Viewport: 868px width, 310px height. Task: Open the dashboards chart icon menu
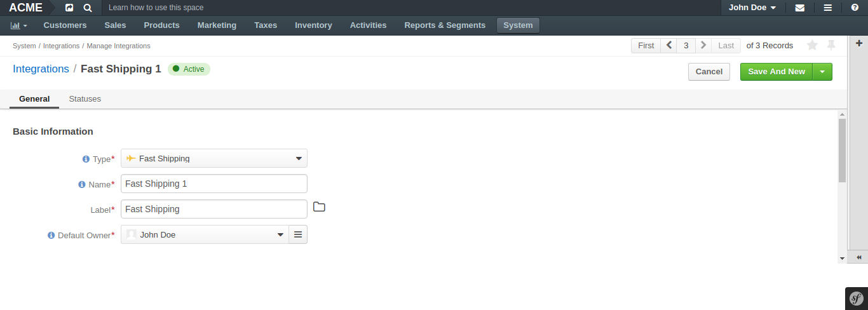click(19, 25)
